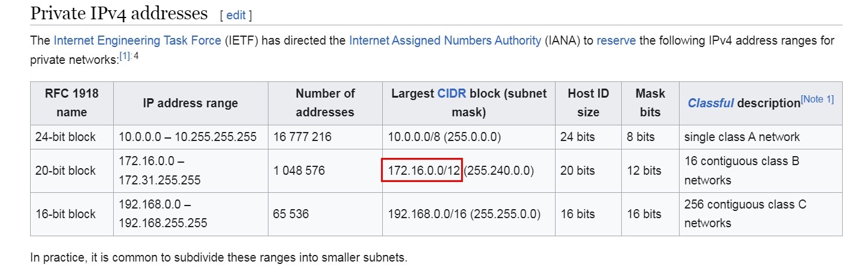Click the "20-bit block" row name
Viewport: 868px width, 270px height.
[x=66, y=171]
